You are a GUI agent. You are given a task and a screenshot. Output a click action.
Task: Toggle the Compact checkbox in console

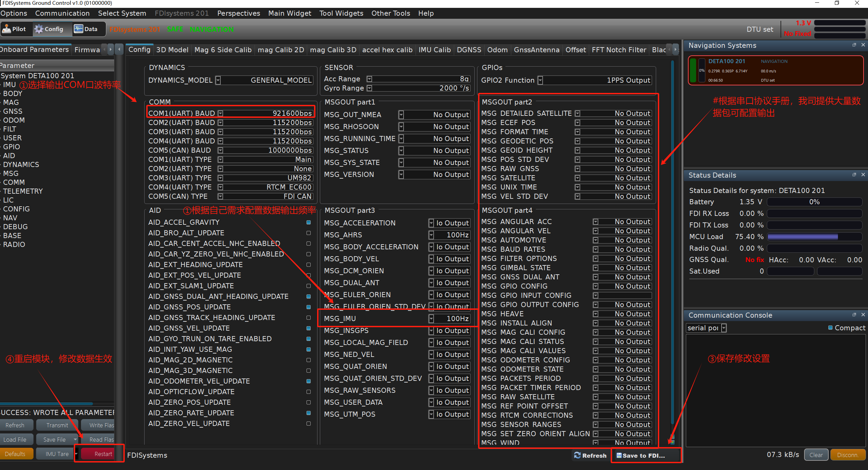[x=830, y=328]
